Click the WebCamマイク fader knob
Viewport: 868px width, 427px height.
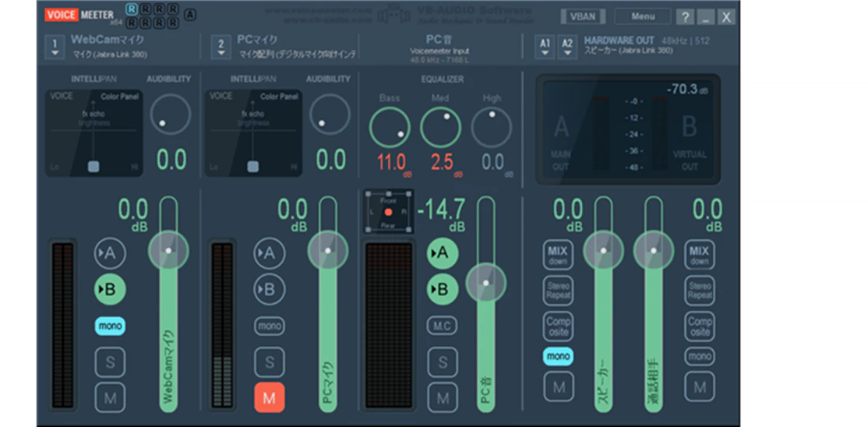(x=168, y=250)
